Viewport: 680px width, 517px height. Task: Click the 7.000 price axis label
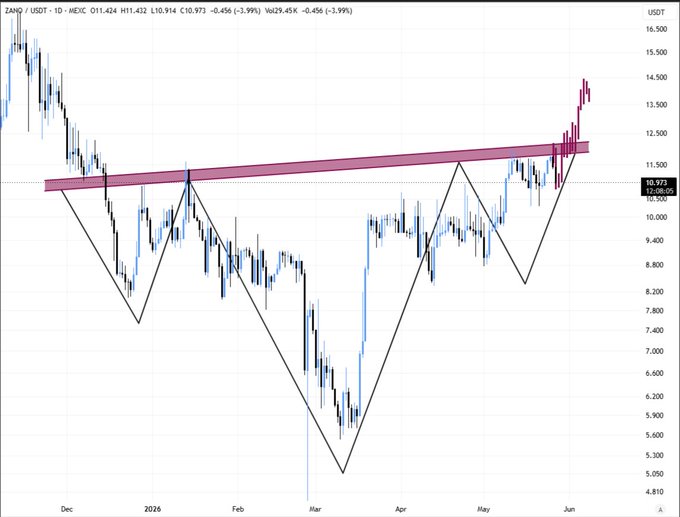(x=656, y=351)
